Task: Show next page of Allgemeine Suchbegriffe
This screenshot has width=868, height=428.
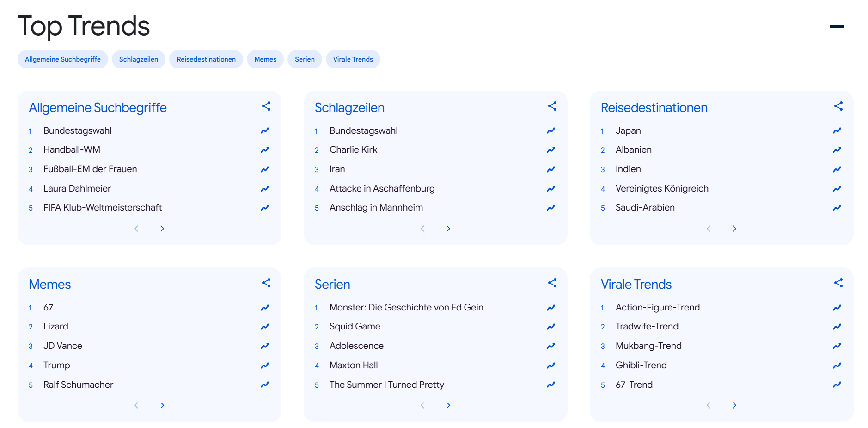Action: pyautogui.click(x=162, y=229)
